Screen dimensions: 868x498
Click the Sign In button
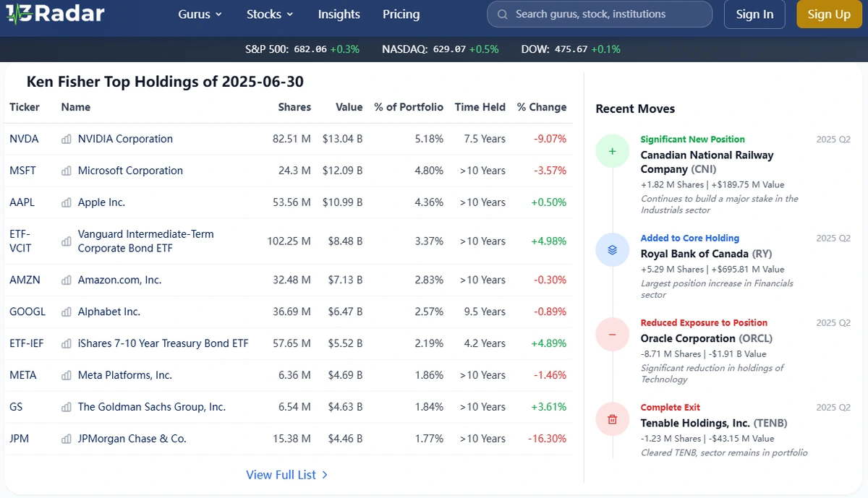(x=754, y=14)
